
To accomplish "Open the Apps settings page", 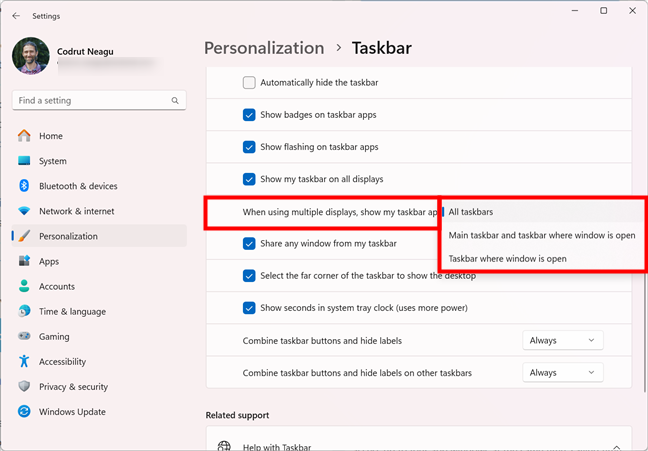I will click(99, 261).
